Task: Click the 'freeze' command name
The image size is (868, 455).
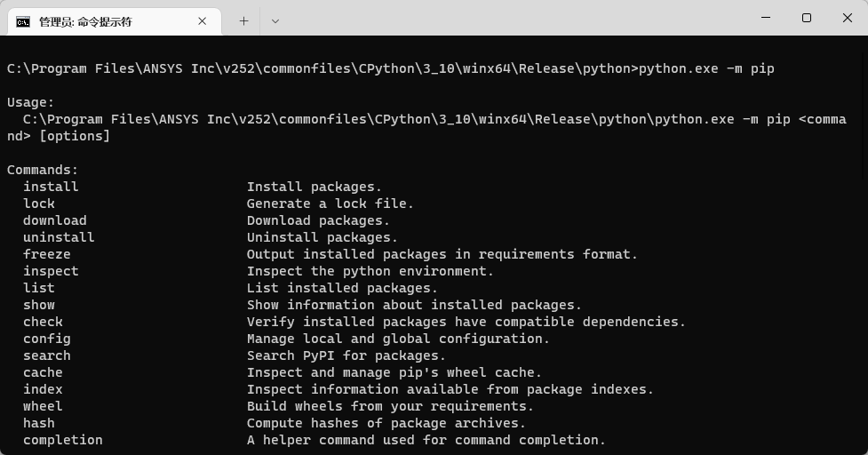Action: pyautogui.click(x=46, y=254)
